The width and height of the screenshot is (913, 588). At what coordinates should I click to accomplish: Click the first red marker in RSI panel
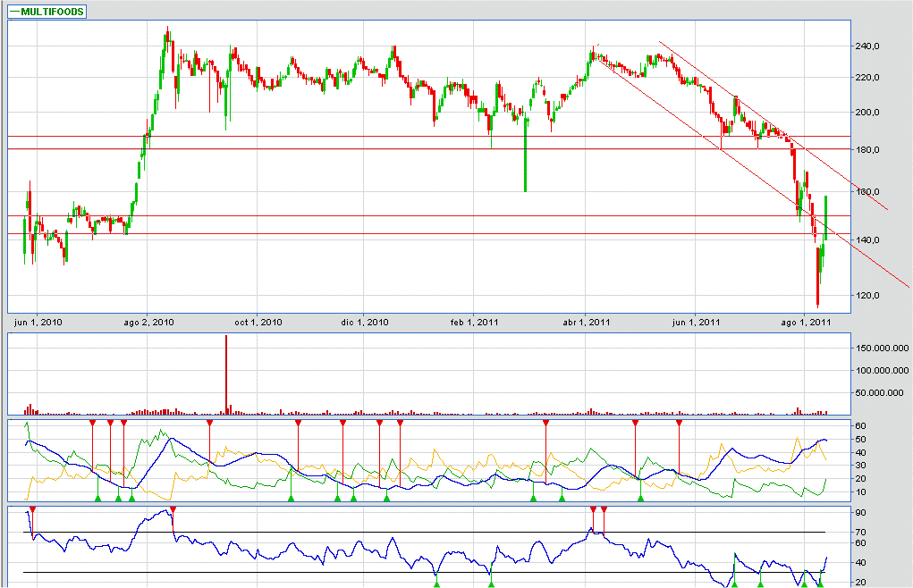(x=32, y=509)
